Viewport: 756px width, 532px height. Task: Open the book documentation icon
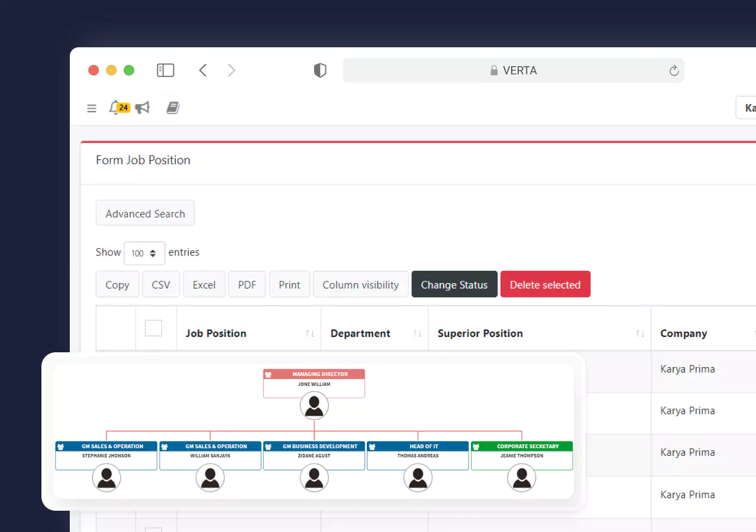point(173,108)
